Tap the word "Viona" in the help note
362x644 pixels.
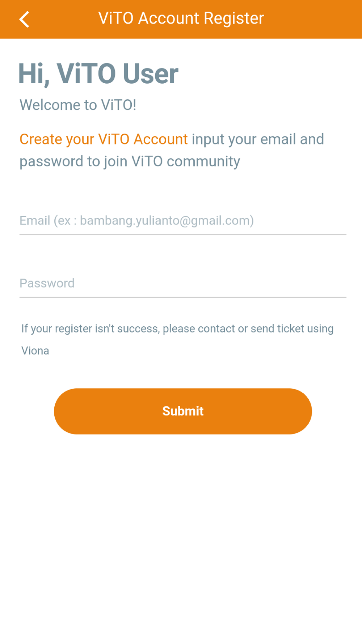(35, 351)
